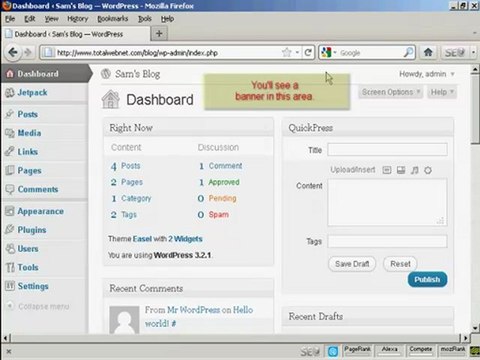Click the Add Image upload icon
Screen dimensions: 480x360
(387, 170)
